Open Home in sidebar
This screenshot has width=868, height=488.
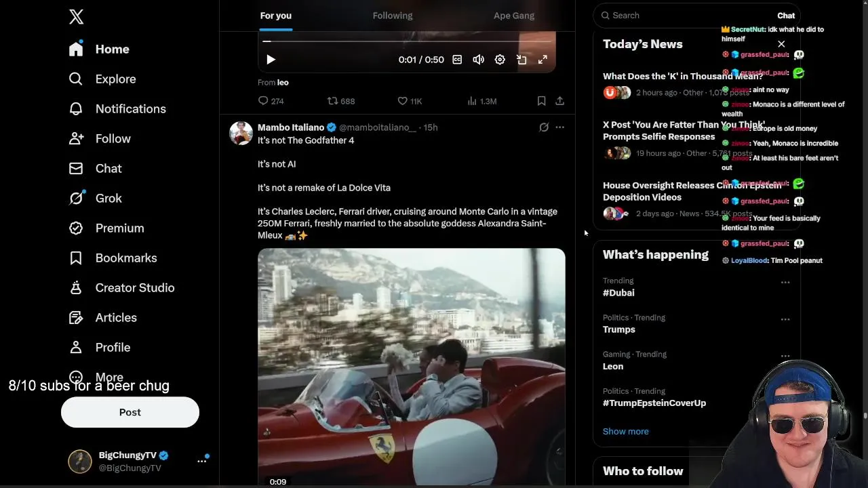(x=99, y=49)
